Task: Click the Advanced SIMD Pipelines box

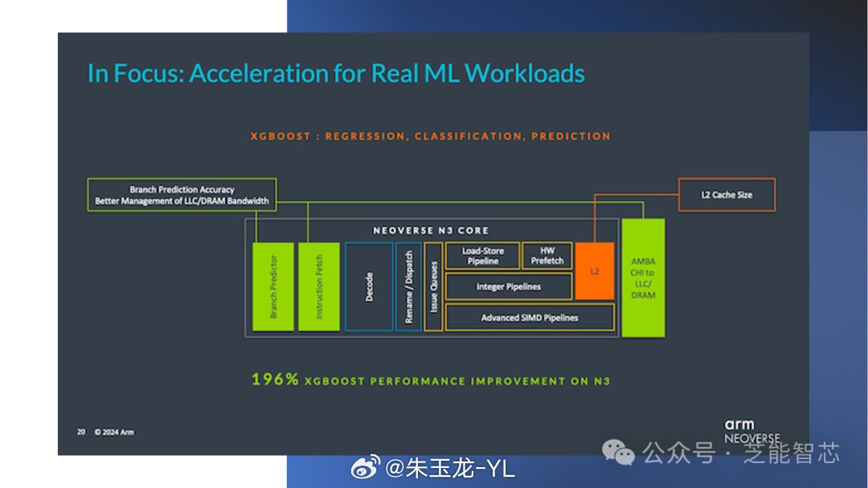Action: (x=529, y=318)
